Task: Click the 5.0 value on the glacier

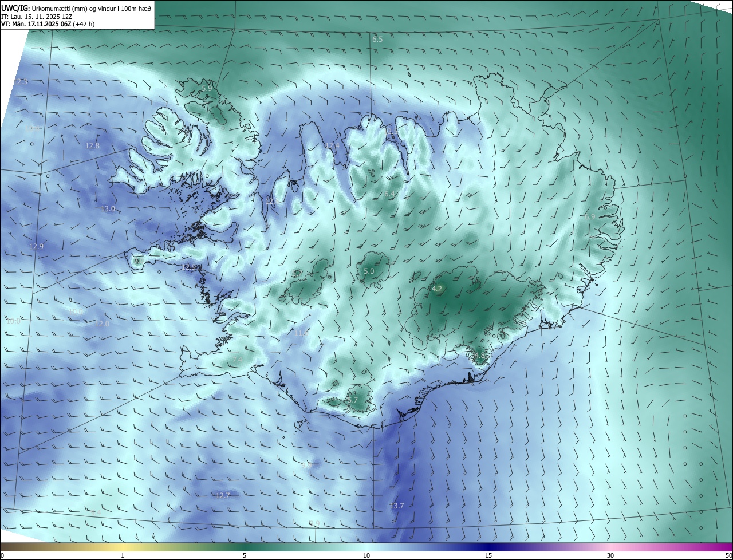Action: click(x=369, y=271)
